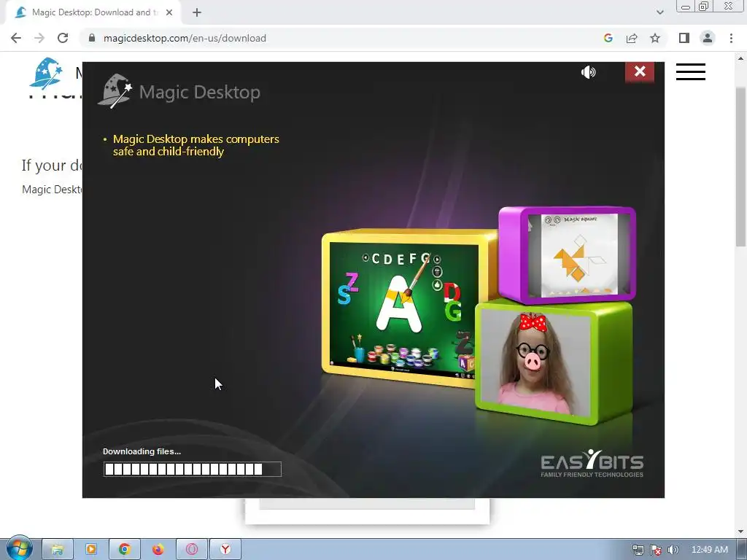
Task: Click the Magic Desktop wizard hat logo in the overlay
Action: point(115,91)
